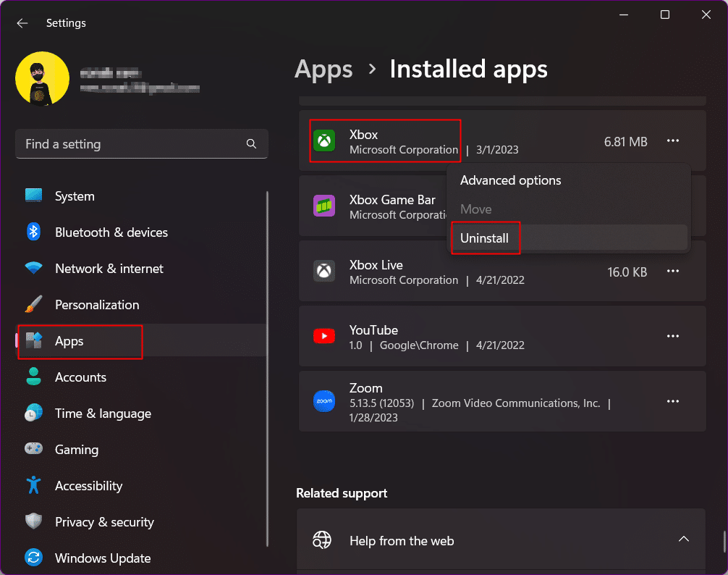Click the YouTube app icon

pos(324,336)
